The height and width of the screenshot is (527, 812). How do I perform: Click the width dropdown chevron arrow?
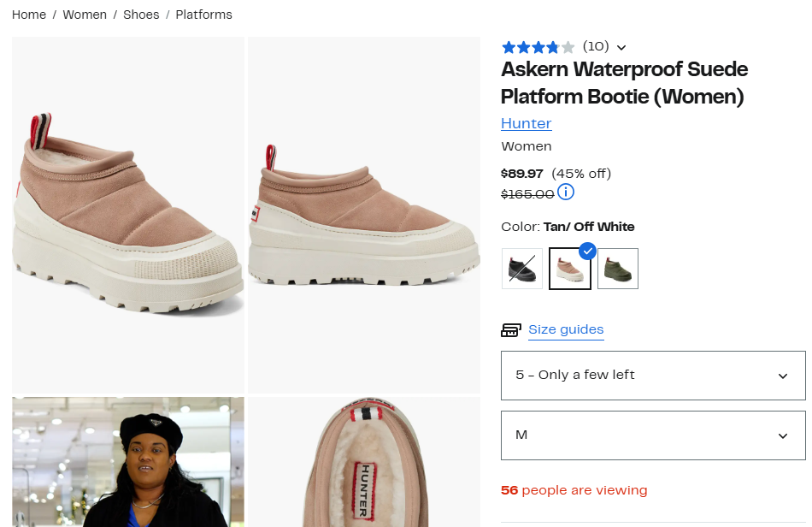783,435
